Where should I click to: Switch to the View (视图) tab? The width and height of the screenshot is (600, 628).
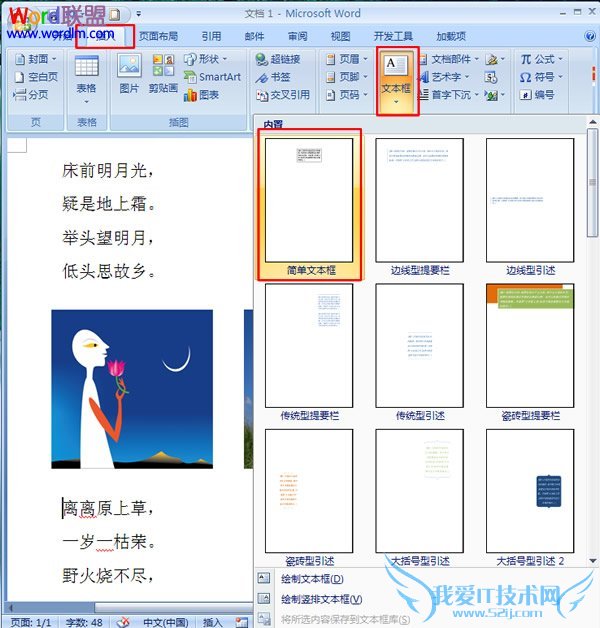click(x=340, y=36)
